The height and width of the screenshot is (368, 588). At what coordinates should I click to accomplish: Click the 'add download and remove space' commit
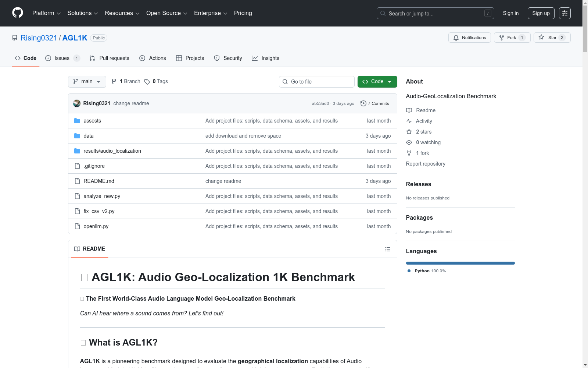pos(243,136)
